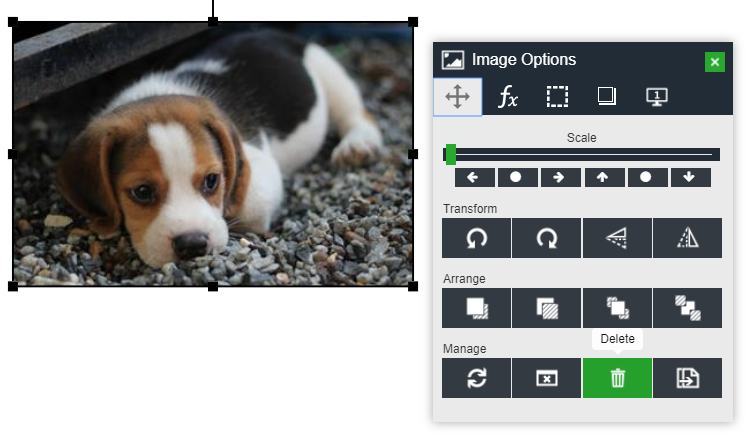Click the fourth Arrange layer-order icon
750x441 pixels.
pos(687,308)
